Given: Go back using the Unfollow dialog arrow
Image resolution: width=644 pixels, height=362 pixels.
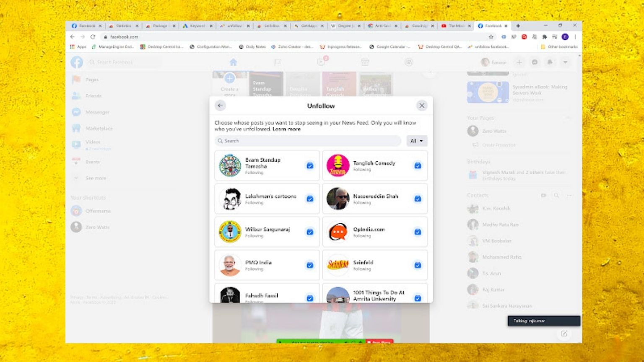Looking at the screenshot, I should pyautogui.click(x=220, y=106).
